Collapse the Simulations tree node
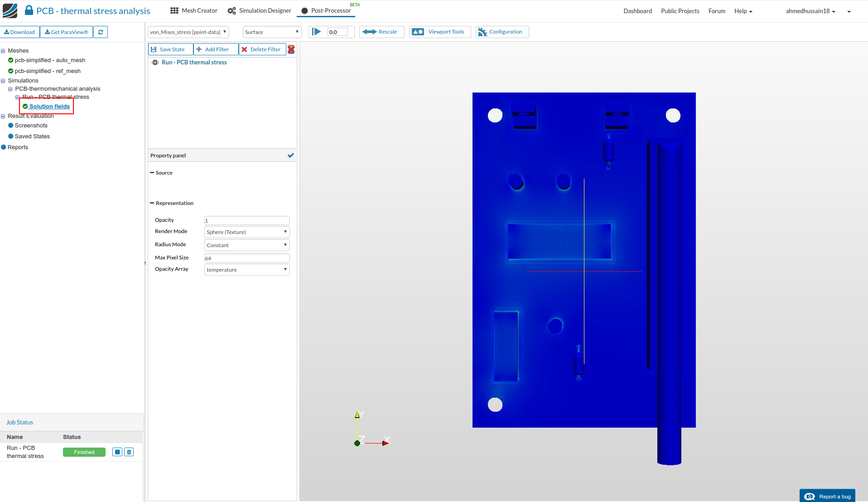868x502 pixels. click(3, 81)
